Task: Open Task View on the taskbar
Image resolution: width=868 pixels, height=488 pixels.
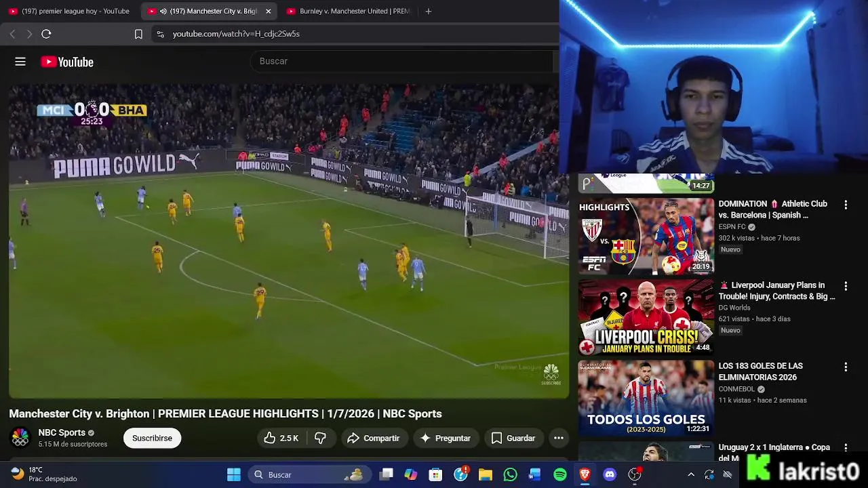Action: (387, 474)
